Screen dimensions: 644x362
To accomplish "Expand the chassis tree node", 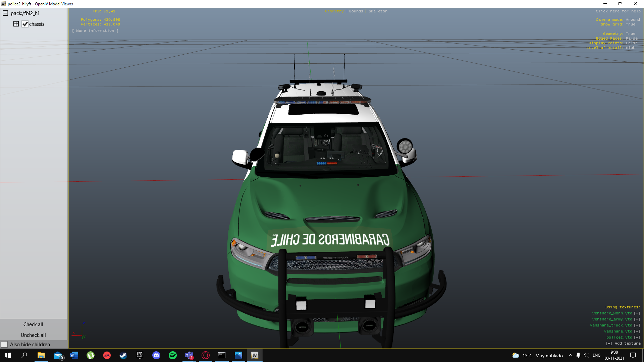I will pyautogui.click(x=16, y=24).
